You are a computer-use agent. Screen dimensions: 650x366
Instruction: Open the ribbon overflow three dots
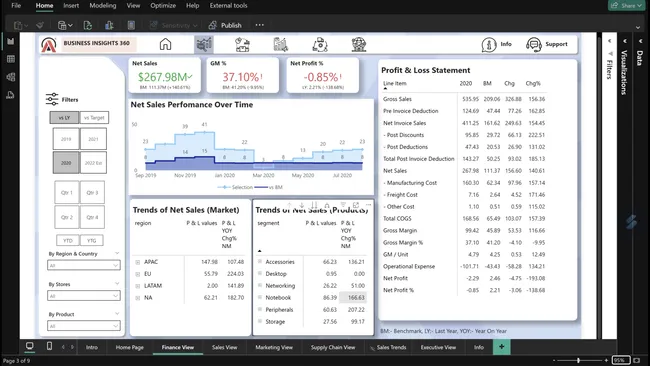tap(260, 25)
